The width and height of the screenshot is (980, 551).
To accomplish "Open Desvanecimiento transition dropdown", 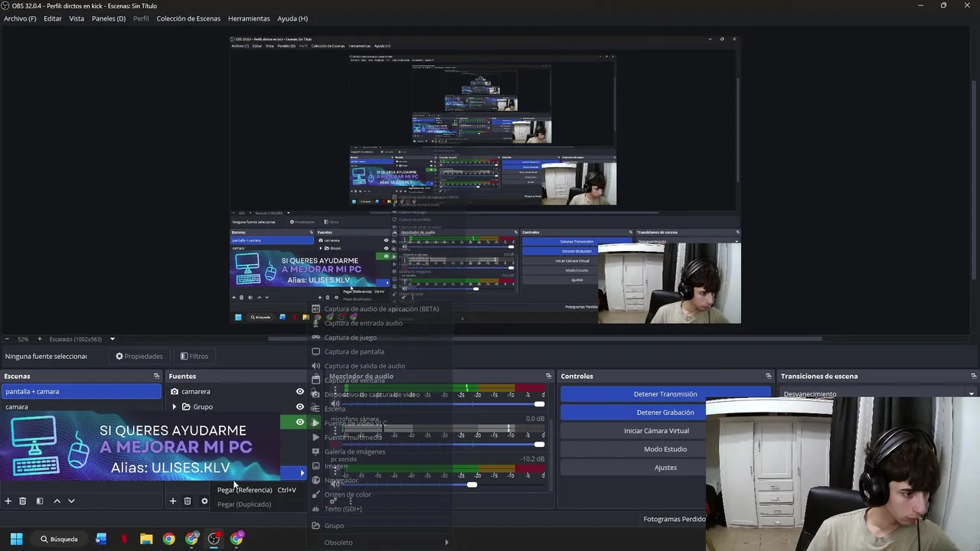I will tap(879, 394).
